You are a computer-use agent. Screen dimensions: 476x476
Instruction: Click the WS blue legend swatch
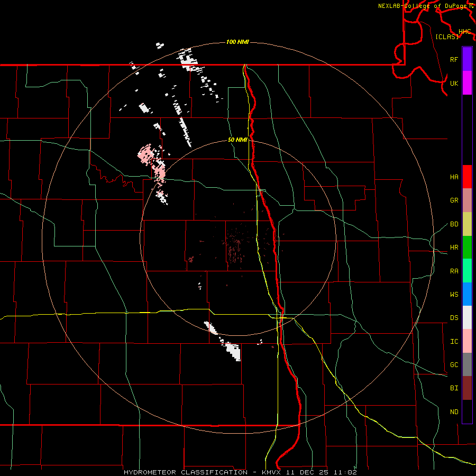[x=467, y=294]
